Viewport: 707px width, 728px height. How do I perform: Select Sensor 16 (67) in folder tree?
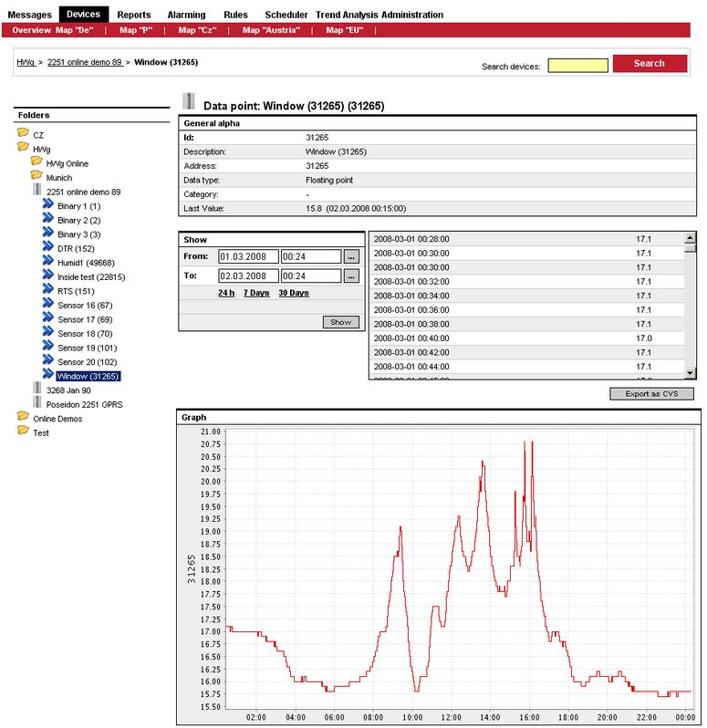(x=85, y=306)
